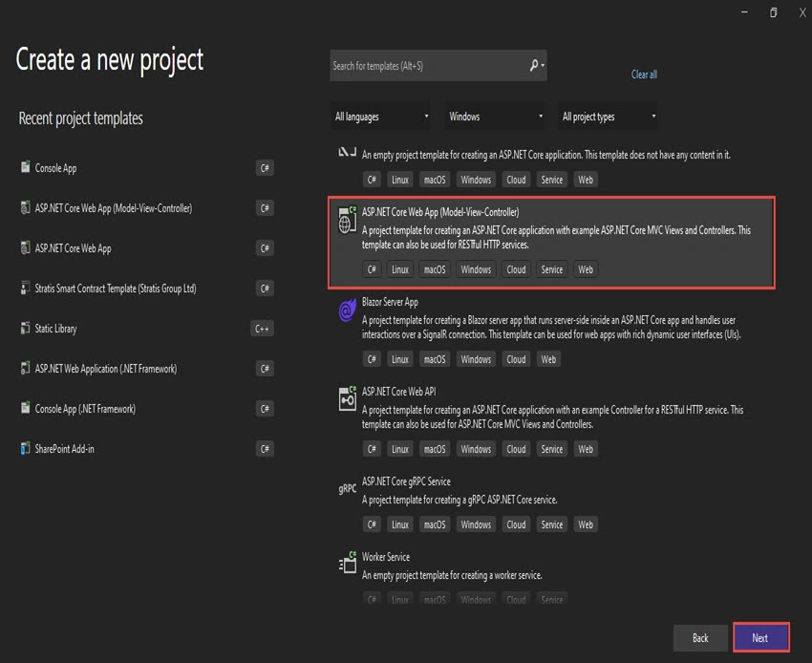Click the ASP.NET Core Web App recent template icon

click(25, 247)
